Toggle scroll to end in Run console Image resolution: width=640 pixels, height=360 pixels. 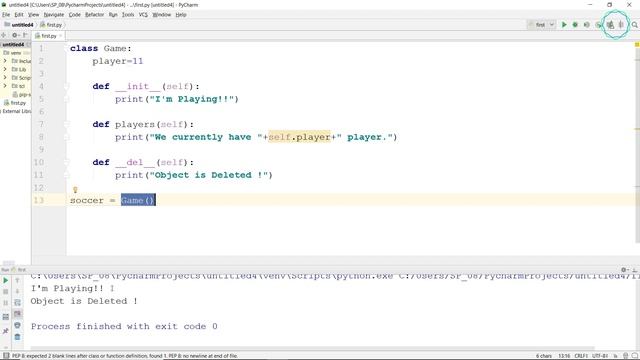coord(17,314)
